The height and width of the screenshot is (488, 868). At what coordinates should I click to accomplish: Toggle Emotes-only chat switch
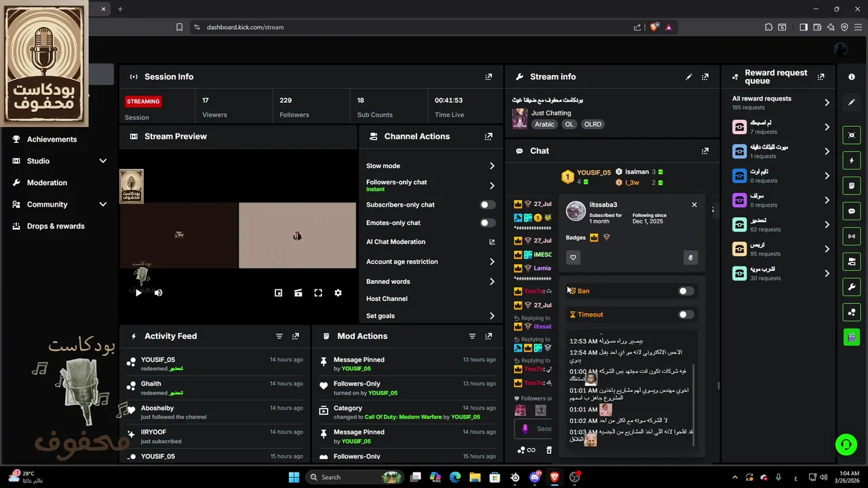click(488, 223)
